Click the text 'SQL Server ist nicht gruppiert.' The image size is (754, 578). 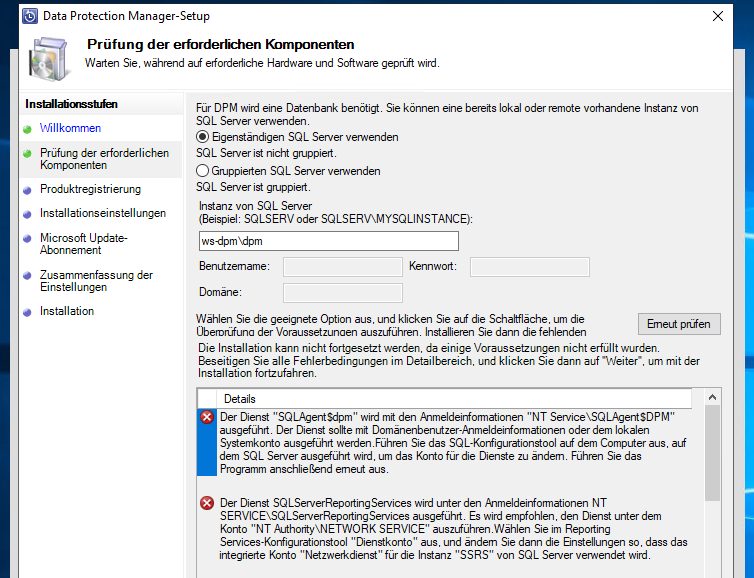point(266,153)
